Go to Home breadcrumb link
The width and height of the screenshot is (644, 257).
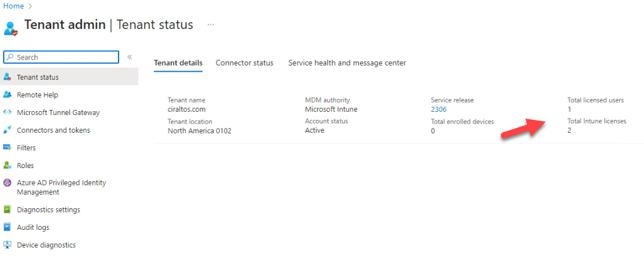tap(14, 6)
